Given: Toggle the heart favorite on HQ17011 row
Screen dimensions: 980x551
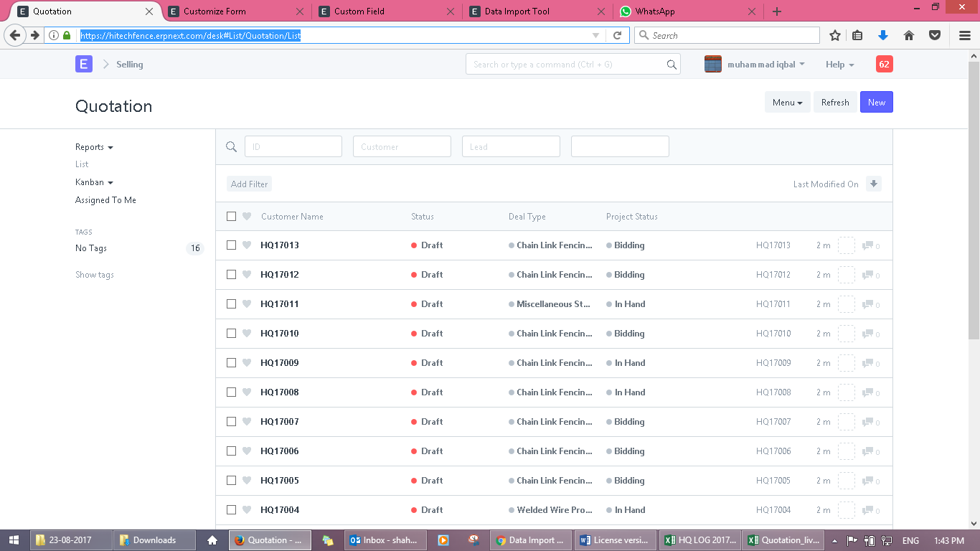Looking at the screenshot, I should pos(247,303).
